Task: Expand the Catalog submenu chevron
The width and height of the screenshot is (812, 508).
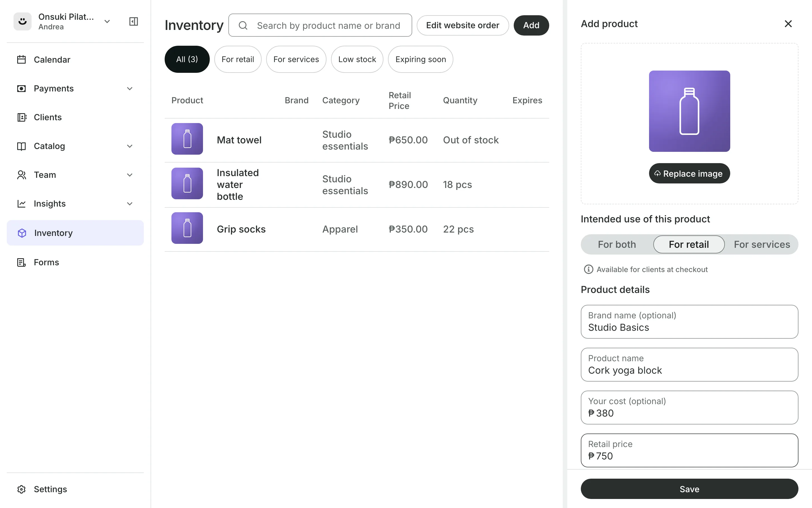Action: click(x=130, y=146)
